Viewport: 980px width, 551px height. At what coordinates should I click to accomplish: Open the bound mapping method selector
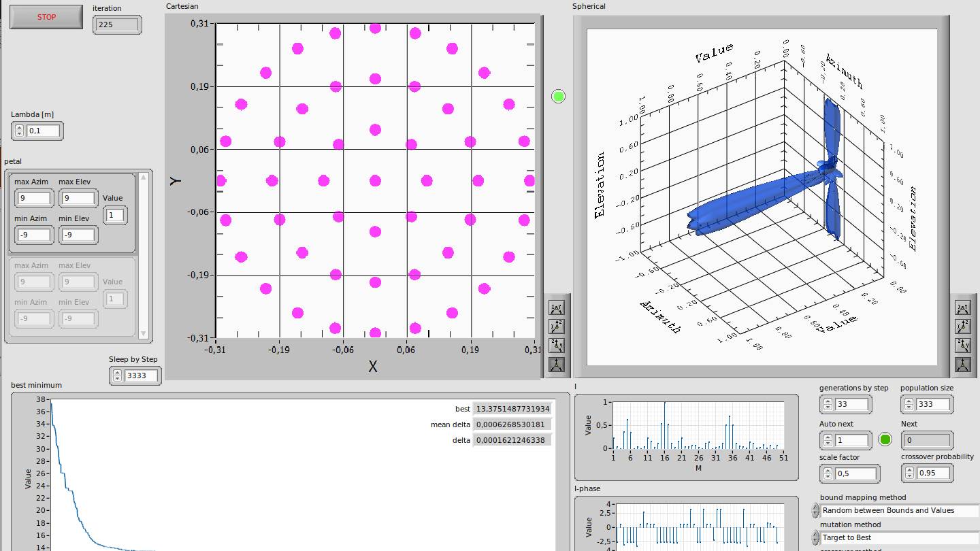(x=815, y=510)
